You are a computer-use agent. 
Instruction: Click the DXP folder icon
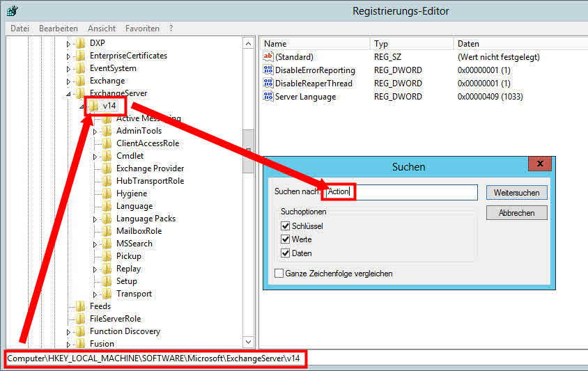(x=80, y=43)
